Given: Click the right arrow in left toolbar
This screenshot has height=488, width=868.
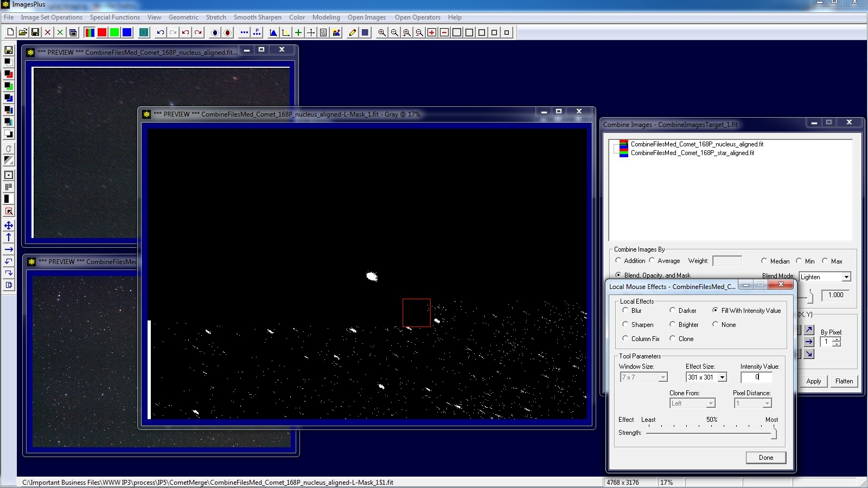Looking at the screenshot, I should (9, 249).
